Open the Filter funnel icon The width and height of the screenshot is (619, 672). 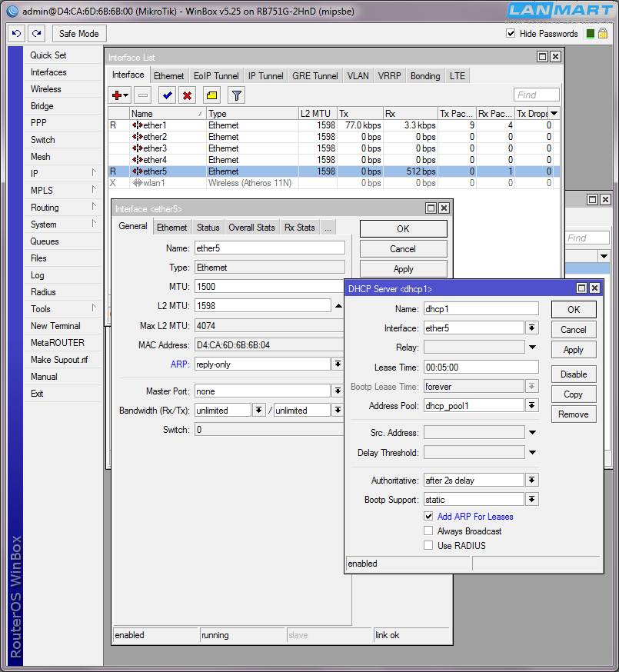237,95
